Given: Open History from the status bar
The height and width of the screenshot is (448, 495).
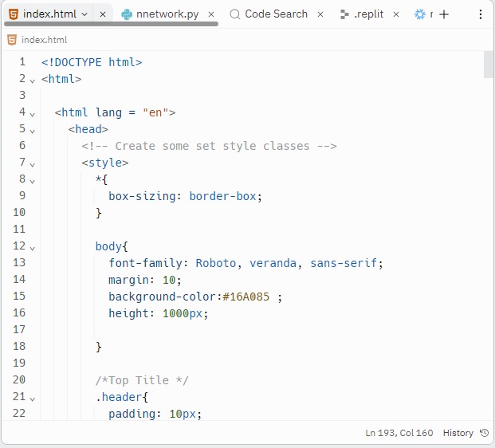Looking at the screenshot, I should click(458, 433).
